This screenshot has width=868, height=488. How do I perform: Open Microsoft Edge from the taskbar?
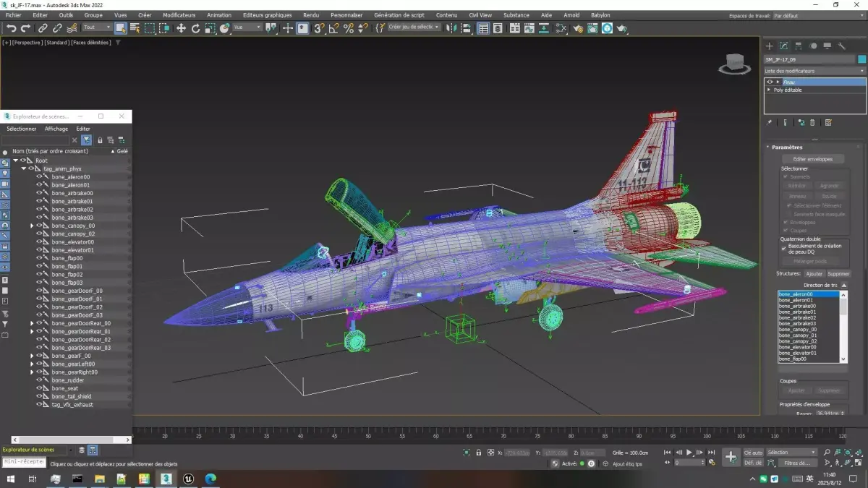coord(210,479)
